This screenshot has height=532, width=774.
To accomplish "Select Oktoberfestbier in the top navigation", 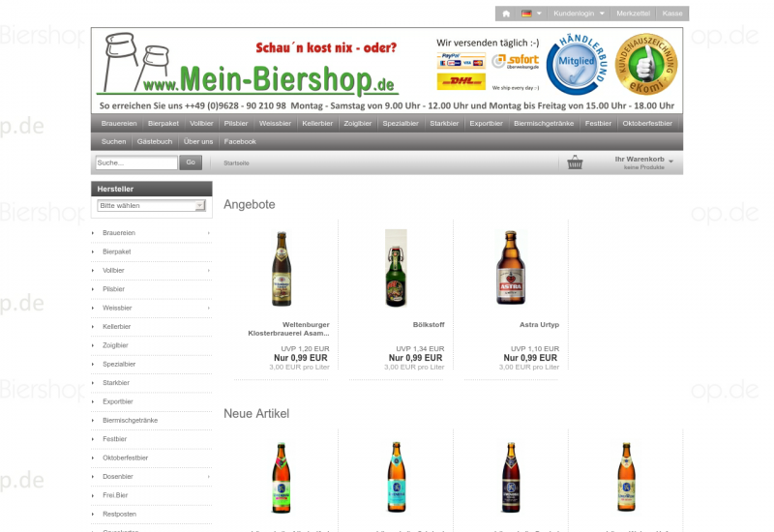I will pos(647,124).
